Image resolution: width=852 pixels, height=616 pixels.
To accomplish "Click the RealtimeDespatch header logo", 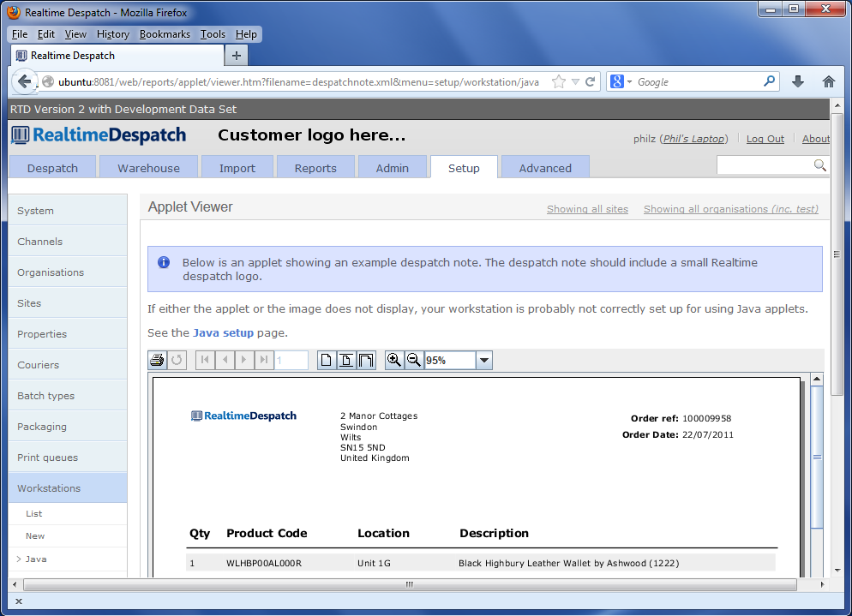I will 99,135.
